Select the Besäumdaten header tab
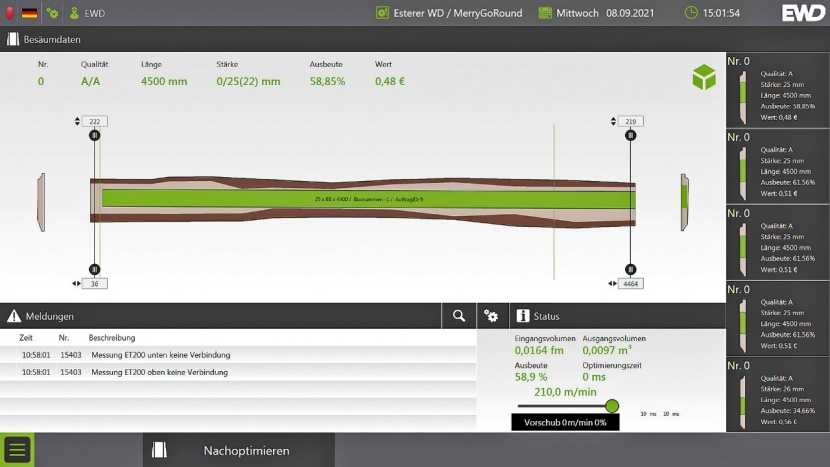 click(45, 39)
